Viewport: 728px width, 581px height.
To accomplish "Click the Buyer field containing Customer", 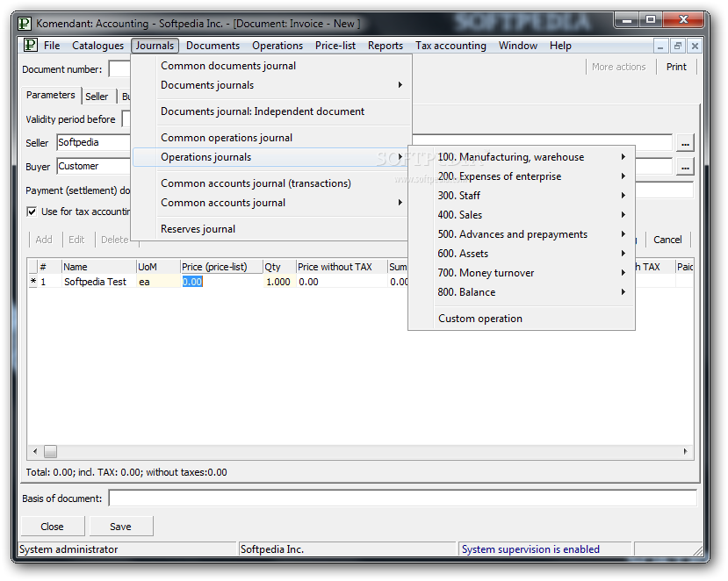I will click(93, 166).
